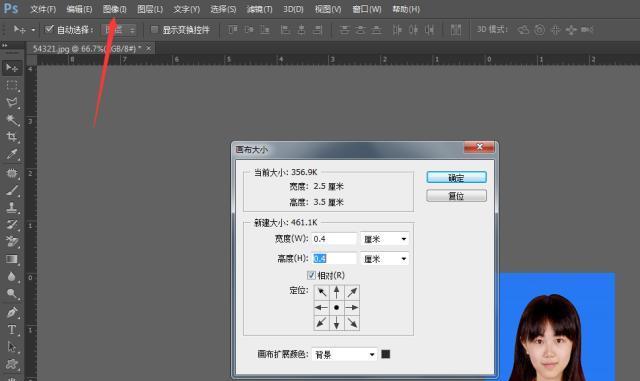
Task: Open the 文件(F) menu
Action: (43, 9)
